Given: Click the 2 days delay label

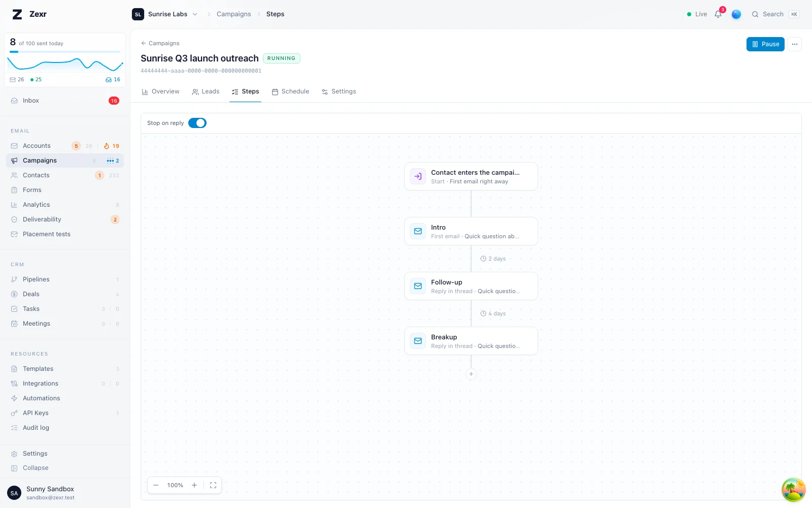Looking at the screenshot, I should (x=493, y=259).
